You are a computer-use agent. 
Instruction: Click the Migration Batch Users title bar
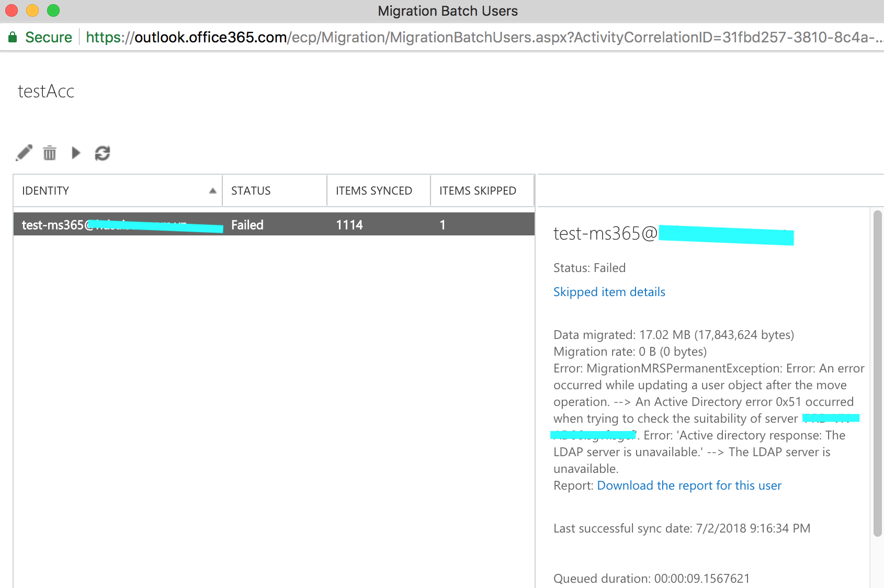coord(447,10)
